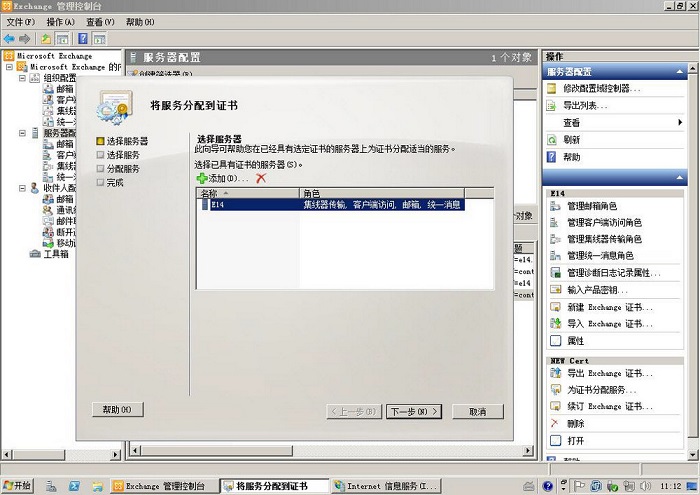This screenshot has height=495, width=700.
Task: Click the actions pane vertical scrollbar down arrow
Action: 692,455
